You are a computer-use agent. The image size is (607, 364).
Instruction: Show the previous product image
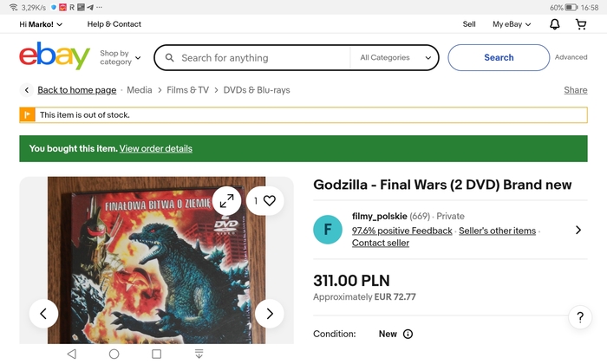tap(43, 314)
